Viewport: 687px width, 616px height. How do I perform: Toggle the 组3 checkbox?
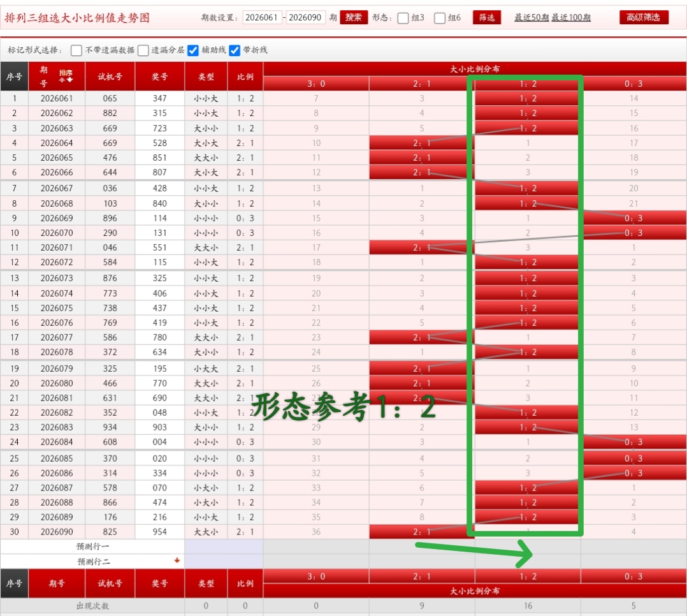pos(403,18)
